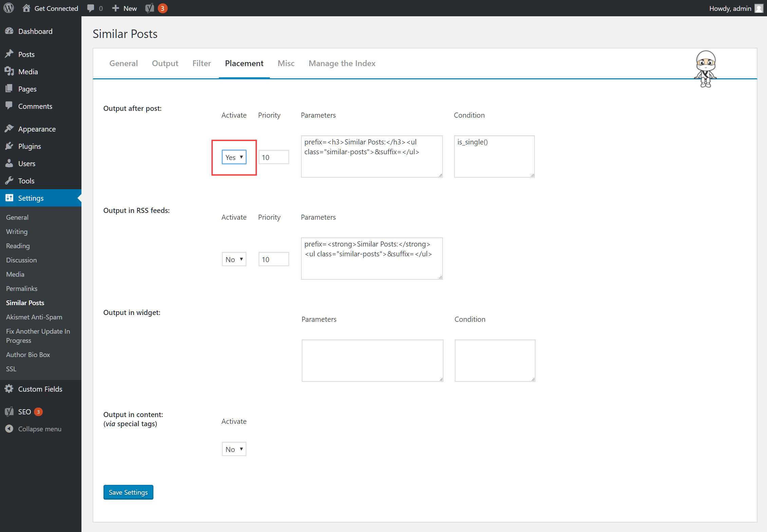The image size is (767, 532).
Task: Open the Activate dropdown for Output after post
Action: tap(234, 157)
